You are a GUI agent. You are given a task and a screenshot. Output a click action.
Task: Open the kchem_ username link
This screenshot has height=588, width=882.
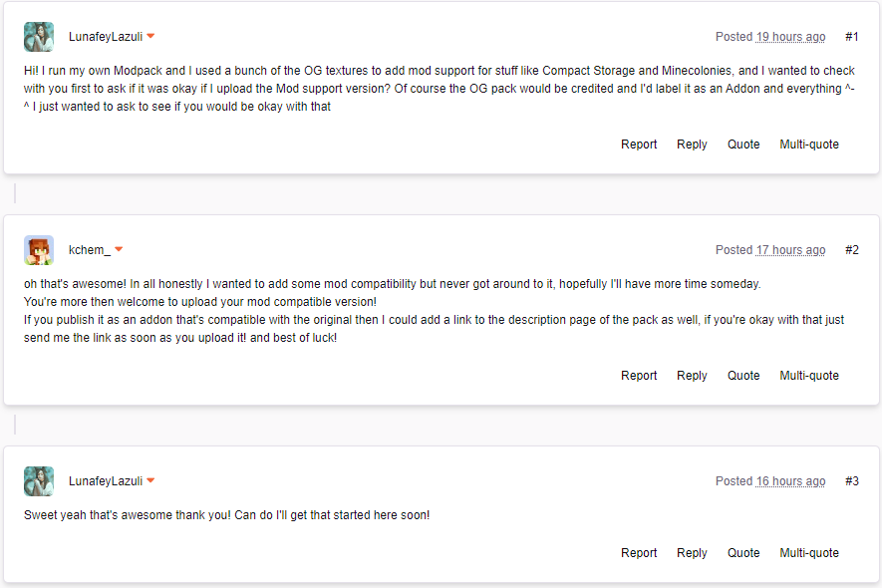coord(90,250)
